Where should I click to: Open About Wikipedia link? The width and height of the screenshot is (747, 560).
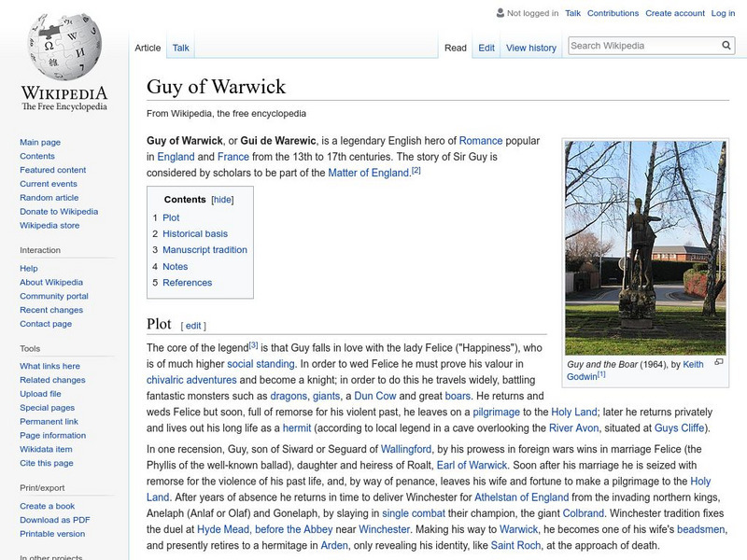coord(51,283)
